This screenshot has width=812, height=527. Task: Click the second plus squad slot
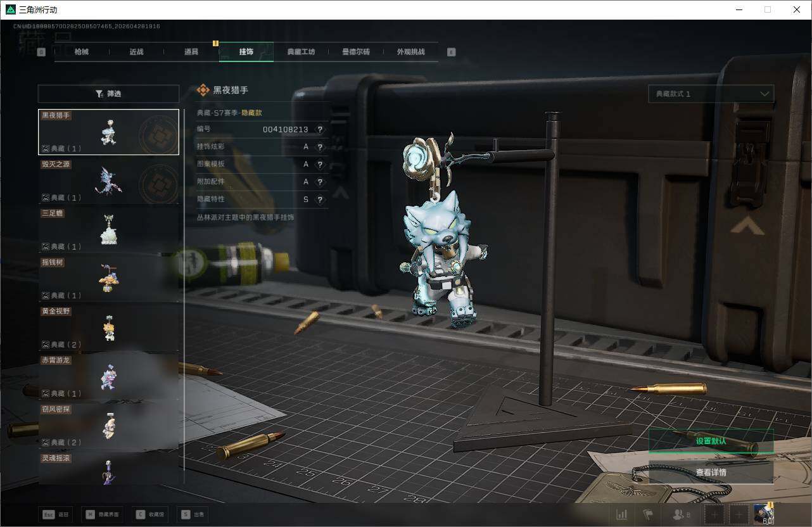point(739,515)
